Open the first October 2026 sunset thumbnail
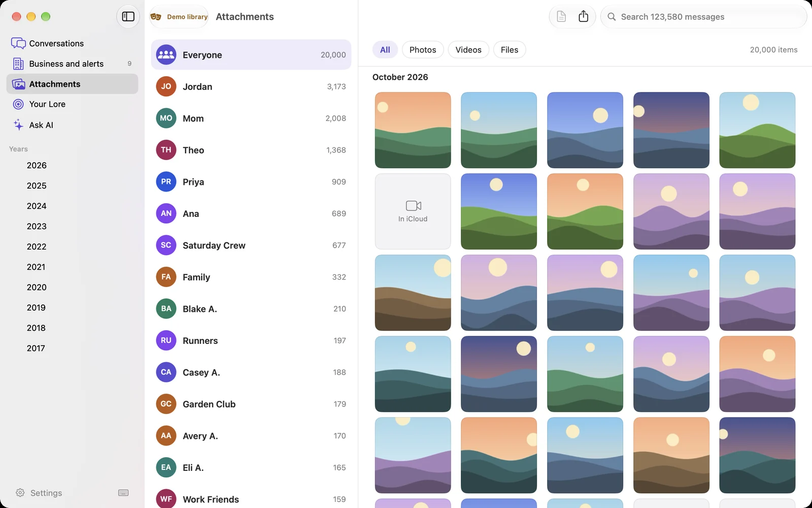 [x=413, y=130]
